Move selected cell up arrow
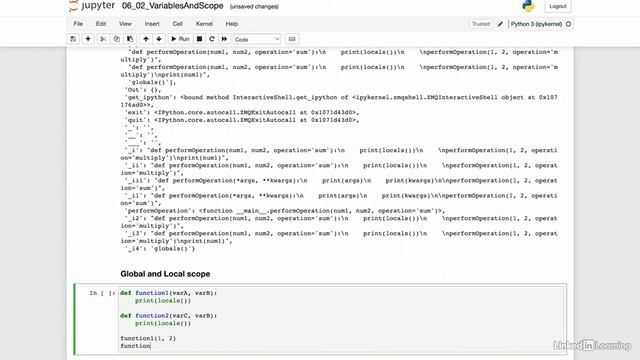The image size is (640, 360). [146, 39]
